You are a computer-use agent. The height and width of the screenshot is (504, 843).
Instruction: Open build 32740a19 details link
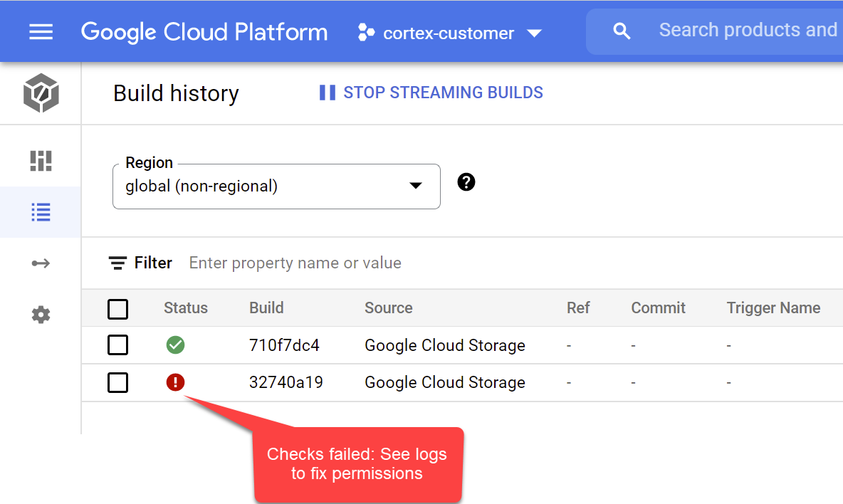coord(286,382)
